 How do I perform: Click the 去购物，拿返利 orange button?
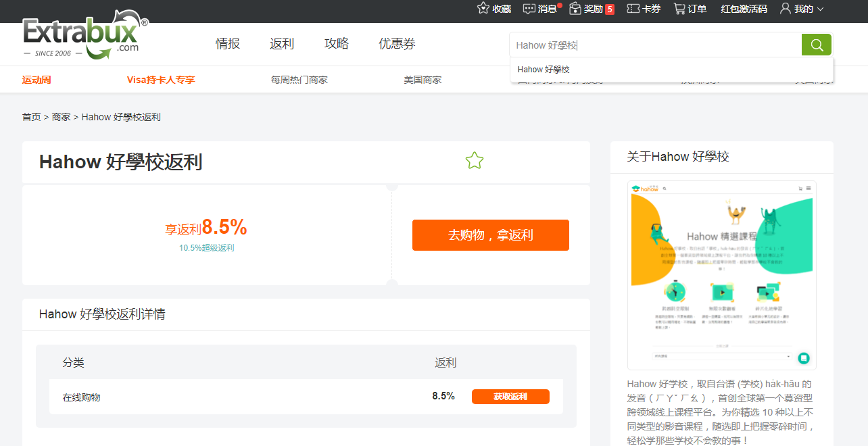point(490,235)
